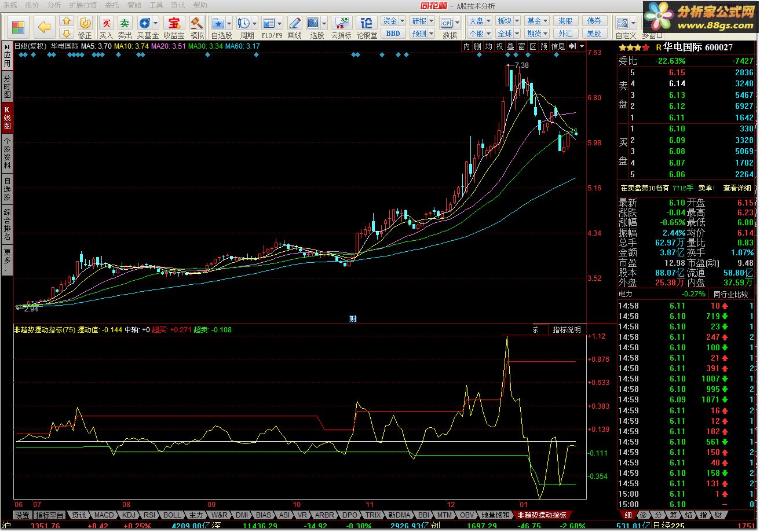Open the 云指标 cloud indicator icon

point(341,23)
